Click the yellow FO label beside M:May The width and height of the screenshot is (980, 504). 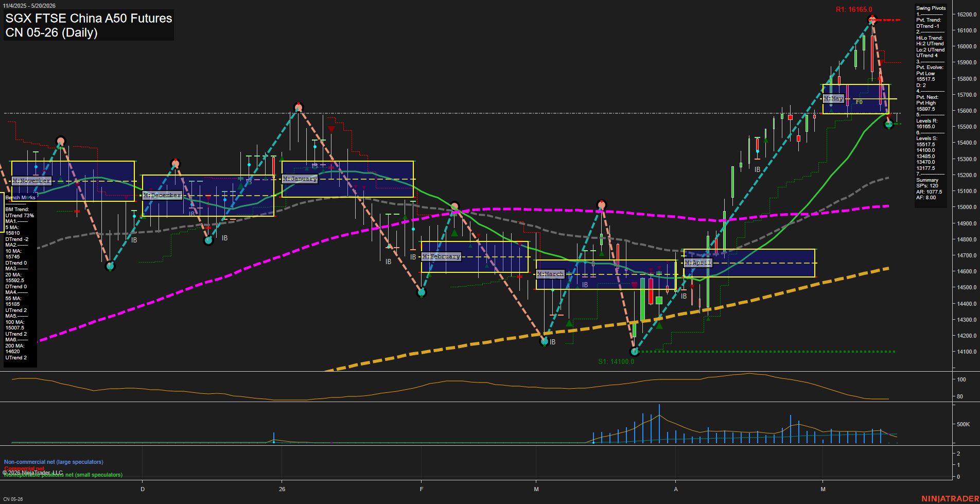(x=859, y=102)
